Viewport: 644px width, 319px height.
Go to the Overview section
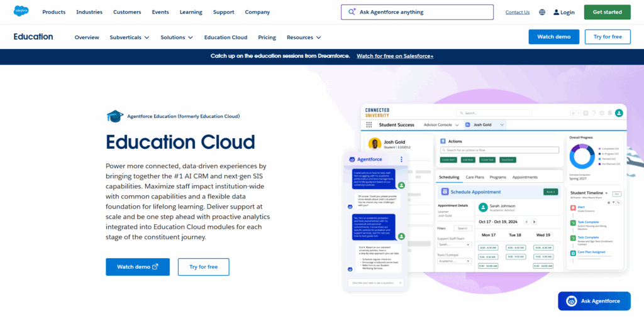87,37
